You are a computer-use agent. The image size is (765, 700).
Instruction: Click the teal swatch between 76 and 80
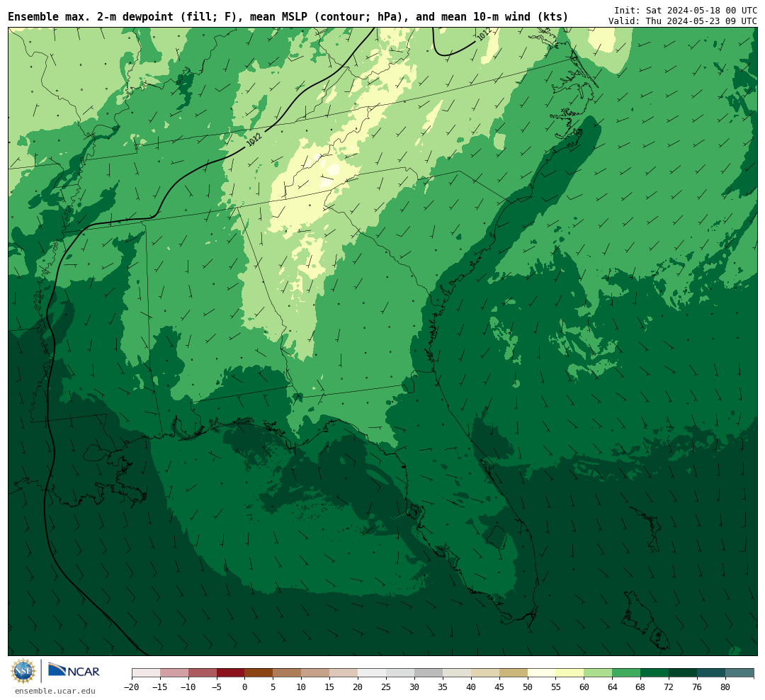(x=712, y=673)
